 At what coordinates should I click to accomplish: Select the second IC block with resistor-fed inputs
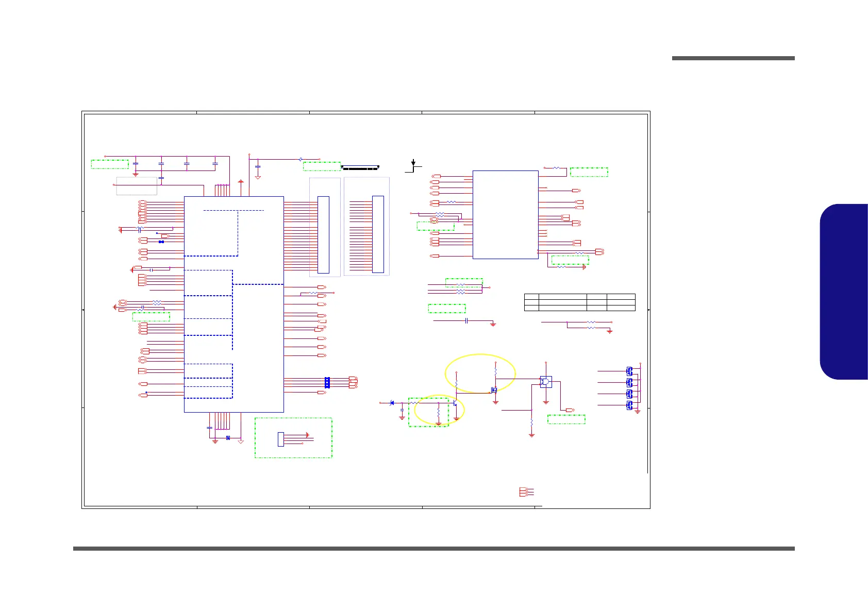point(505,215)
